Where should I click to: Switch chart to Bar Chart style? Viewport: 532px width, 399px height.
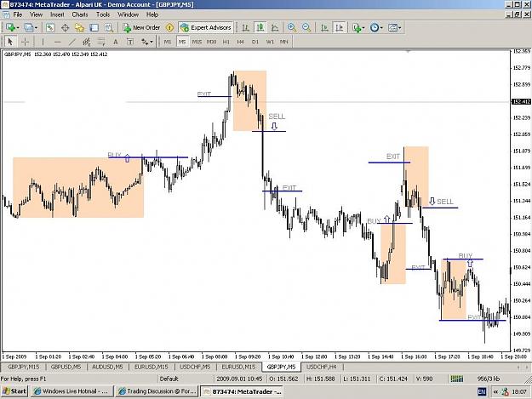(246, 27)
